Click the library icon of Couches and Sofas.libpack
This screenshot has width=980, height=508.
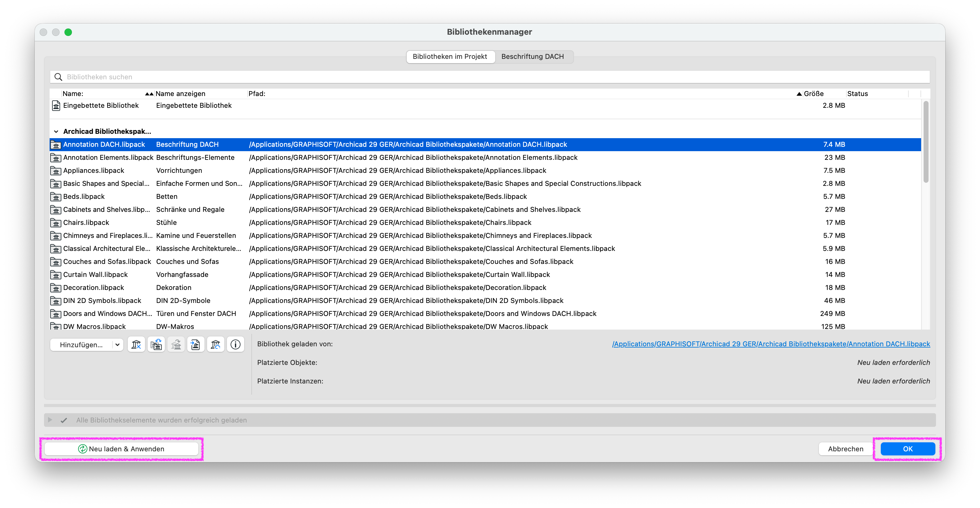click(56, 262)
